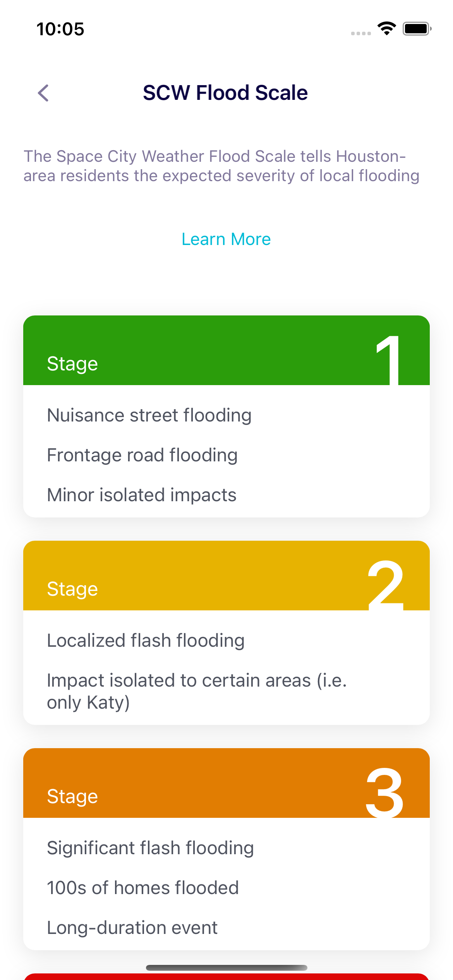Tap the large number 2 numeral
The width and height of the screenshot is (453, 980).
point(386,585)
